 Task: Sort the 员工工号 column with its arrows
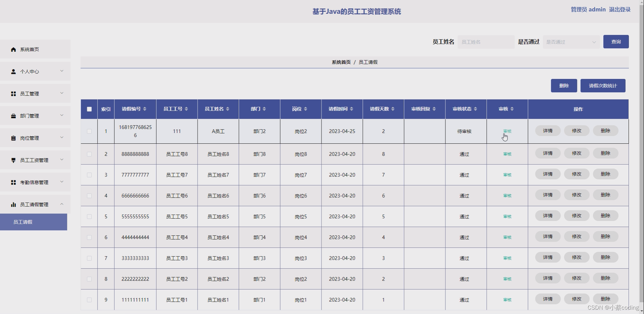point(186,109)
